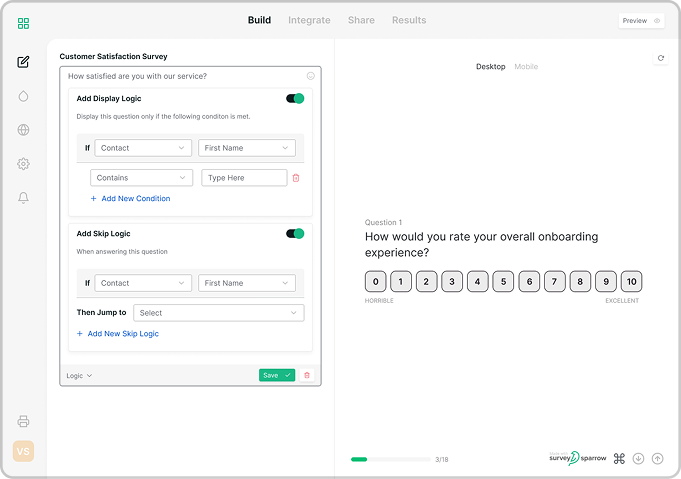Click the green Save button

276,375
